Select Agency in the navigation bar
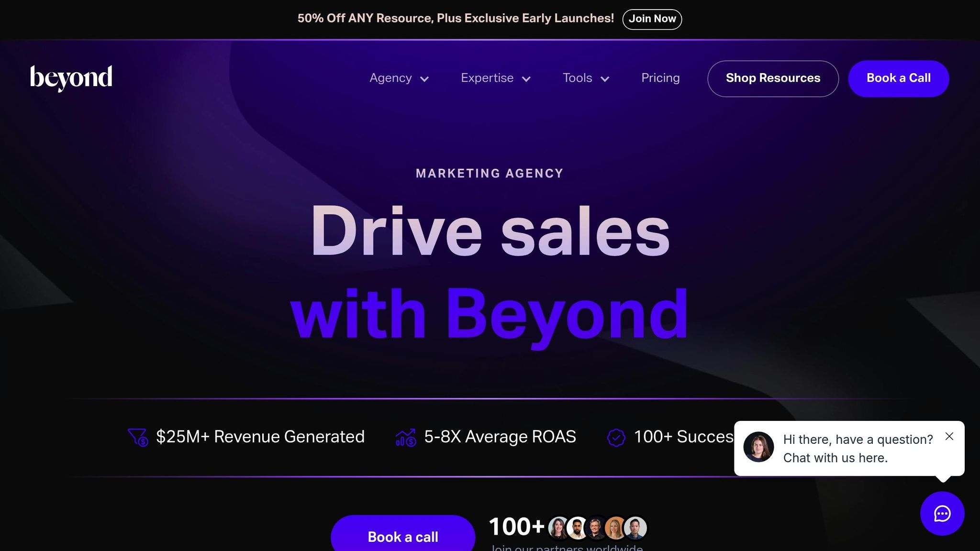 pyautogui.click(x=390, y=78)
